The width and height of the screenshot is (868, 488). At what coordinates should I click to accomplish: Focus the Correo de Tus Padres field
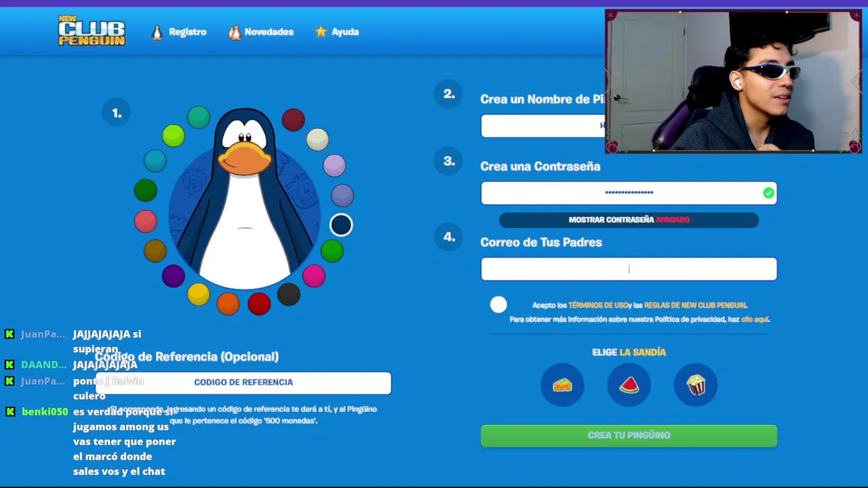(629, 269)
